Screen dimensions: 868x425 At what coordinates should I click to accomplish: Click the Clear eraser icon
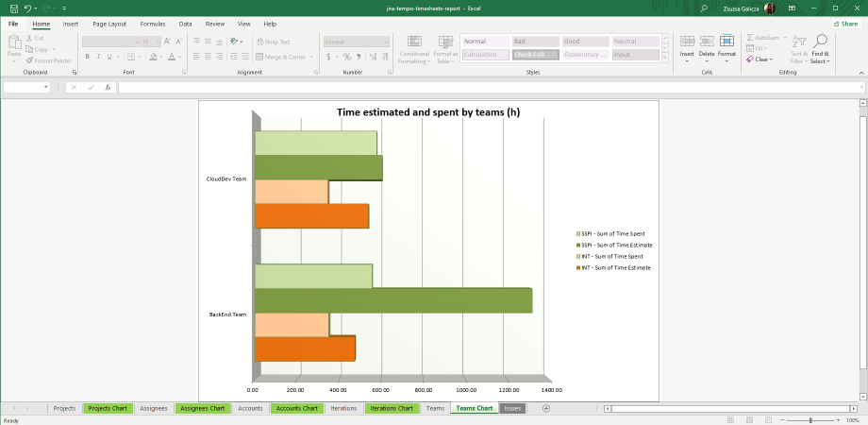[750, 59]
